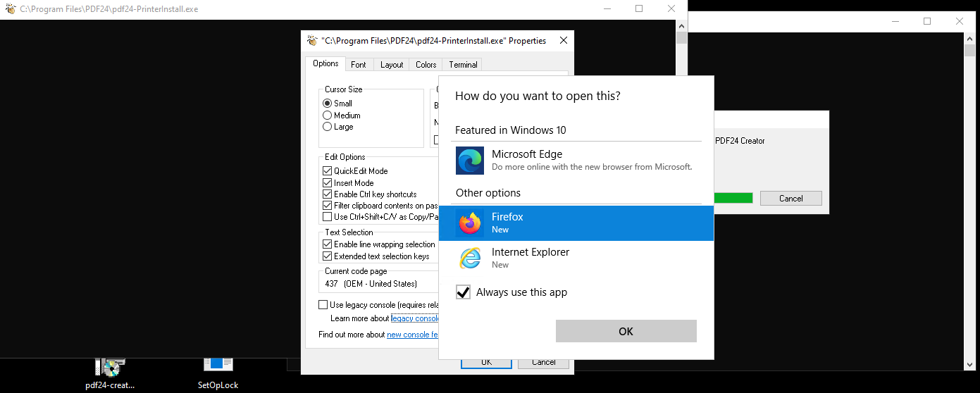Switch to the Font tab
Screen dimensions: 980x393
(359, 65)
